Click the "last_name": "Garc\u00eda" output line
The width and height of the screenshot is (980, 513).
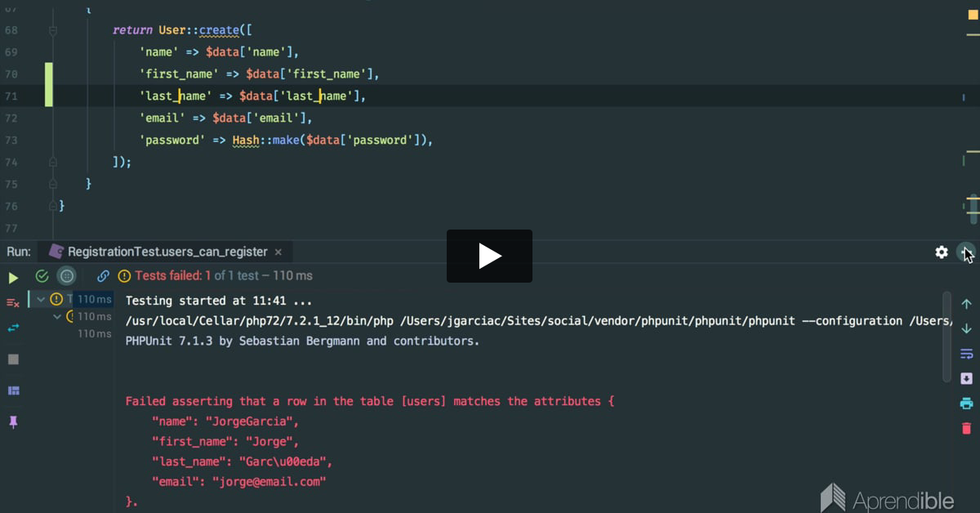[243, 462]
